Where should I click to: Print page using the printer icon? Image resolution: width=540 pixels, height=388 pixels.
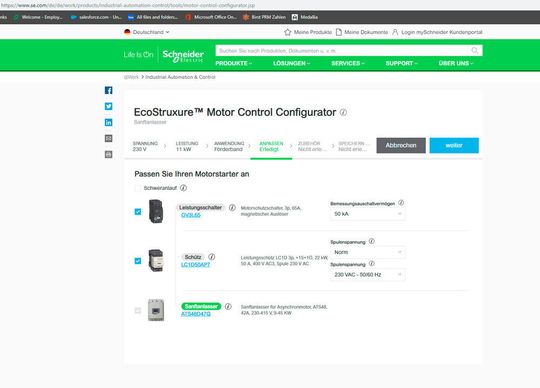[x=108, y=154]
